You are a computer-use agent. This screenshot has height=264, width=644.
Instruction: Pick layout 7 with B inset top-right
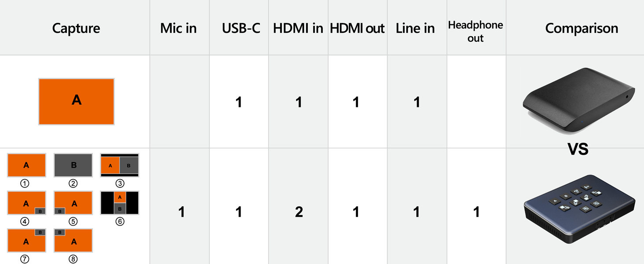click(x=26, y=240)
